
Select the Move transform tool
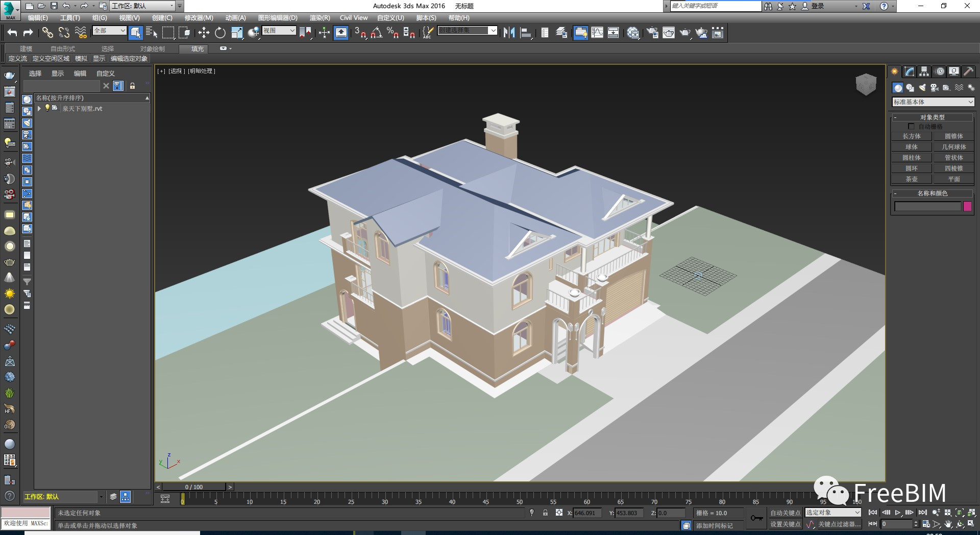tap(204, 33)
